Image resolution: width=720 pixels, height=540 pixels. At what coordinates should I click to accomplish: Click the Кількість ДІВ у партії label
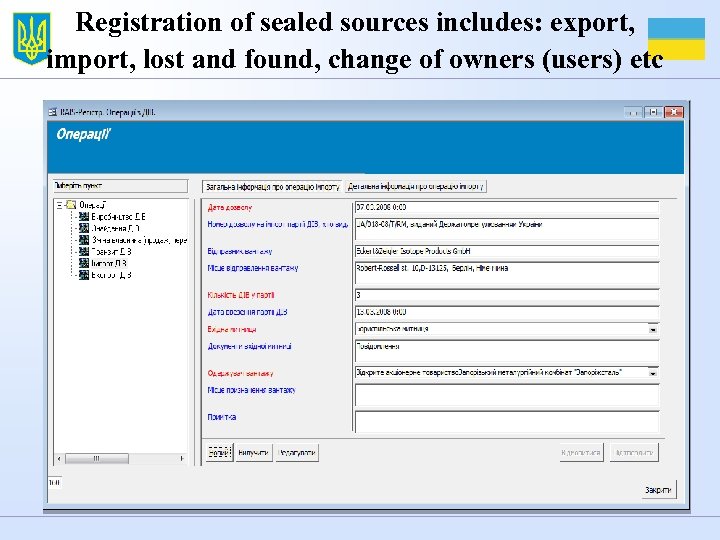[x=241, y=295]
